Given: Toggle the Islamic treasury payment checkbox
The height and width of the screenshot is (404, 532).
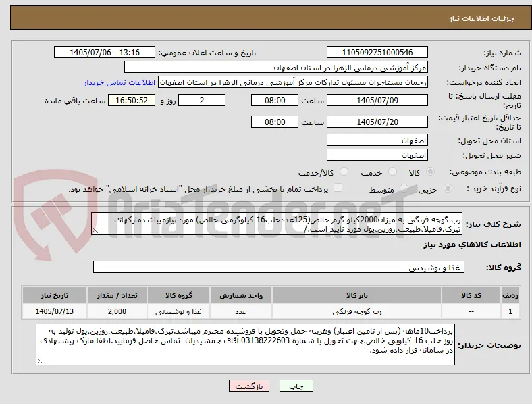Looking at the screenshot, I should [x=338, y=188].
